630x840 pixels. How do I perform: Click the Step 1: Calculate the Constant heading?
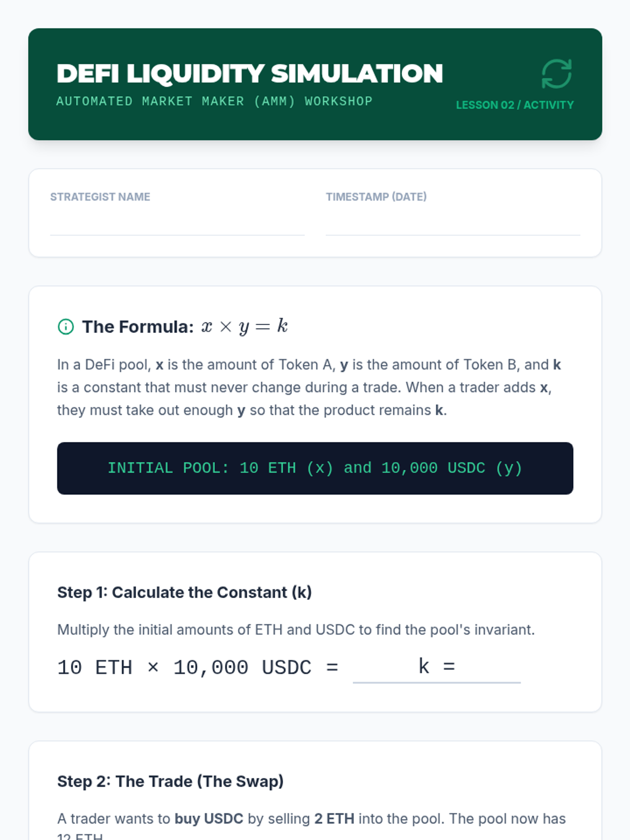[184, 592]
